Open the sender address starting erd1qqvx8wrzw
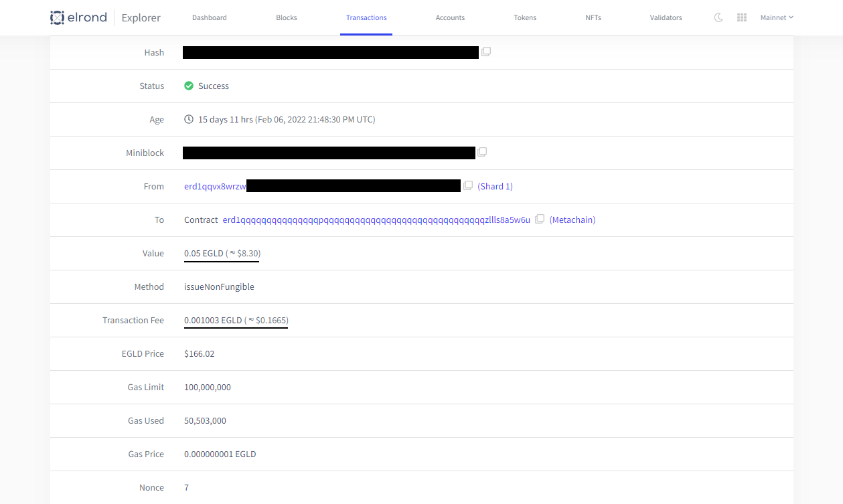The image size is (843, 504). point(215,187)
